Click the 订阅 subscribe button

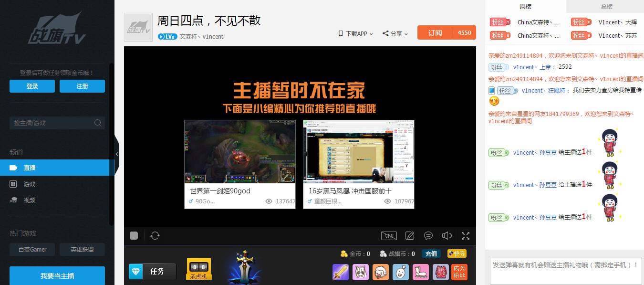click(x=435, y=32)
